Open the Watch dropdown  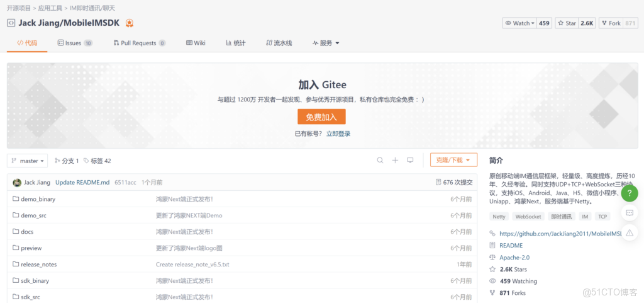pos(520,23)
